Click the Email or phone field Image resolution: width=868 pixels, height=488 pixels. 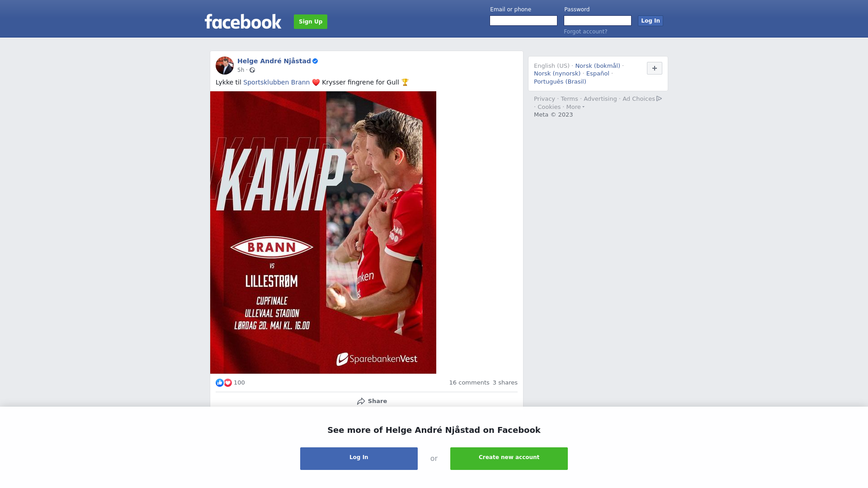[524, 21]
